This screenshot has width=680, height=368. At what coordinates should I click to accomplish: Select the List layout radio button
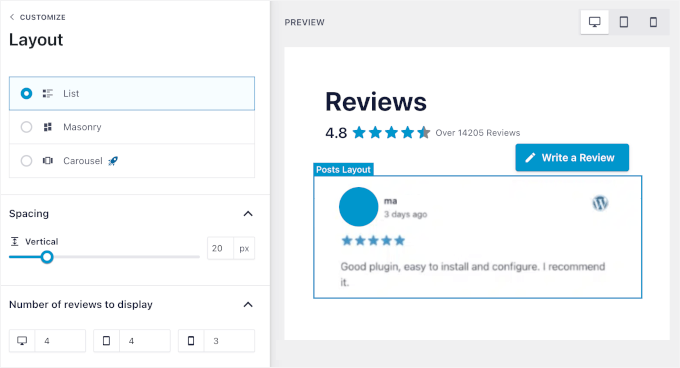(26, 93)
